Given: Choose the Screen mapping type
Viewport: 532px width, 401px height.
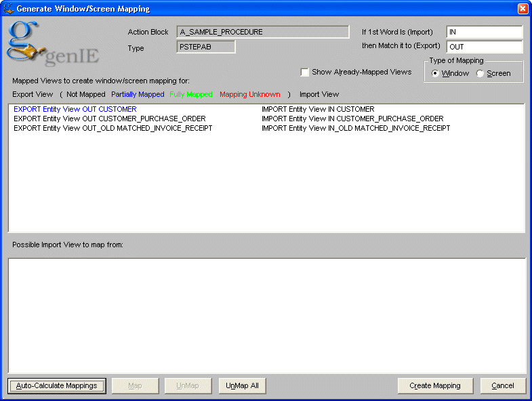Looking at the screenshot, I should click(x=480, y=73).
